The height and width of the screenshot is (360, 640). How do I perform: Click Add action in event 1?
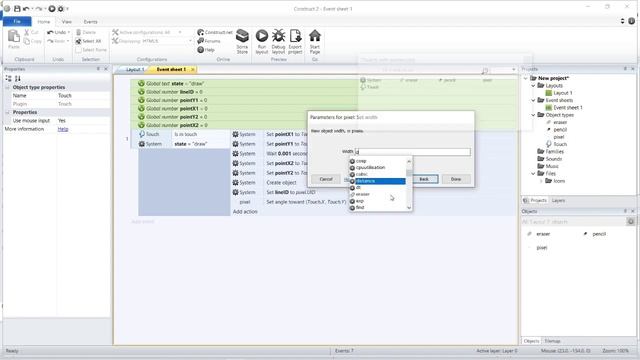245,212
